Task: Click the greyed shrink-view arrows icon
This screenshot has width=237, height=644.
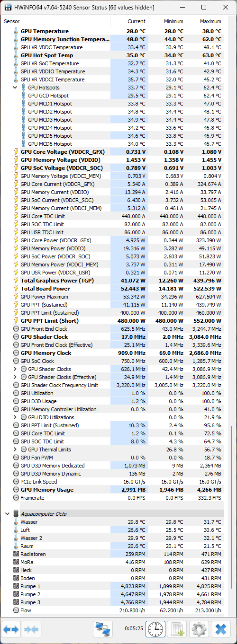Action: (x=31, y=629)
